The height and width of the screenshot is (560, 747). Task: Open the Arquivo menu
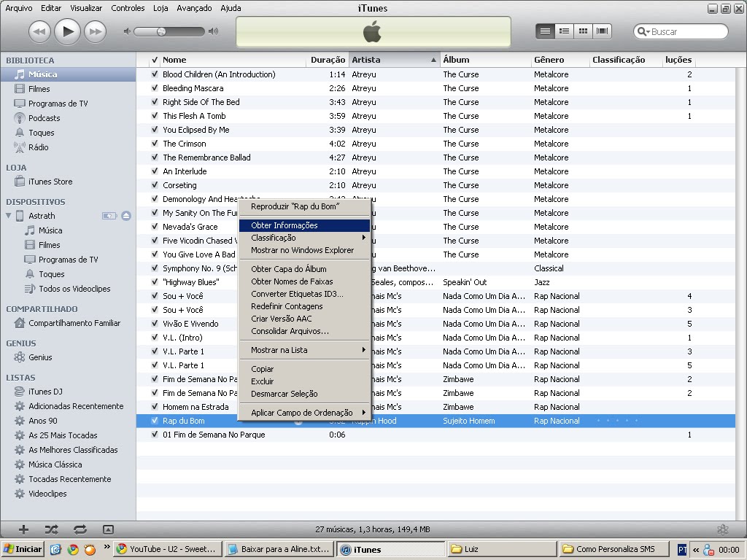pyautogui.click(x=18, y=8)
